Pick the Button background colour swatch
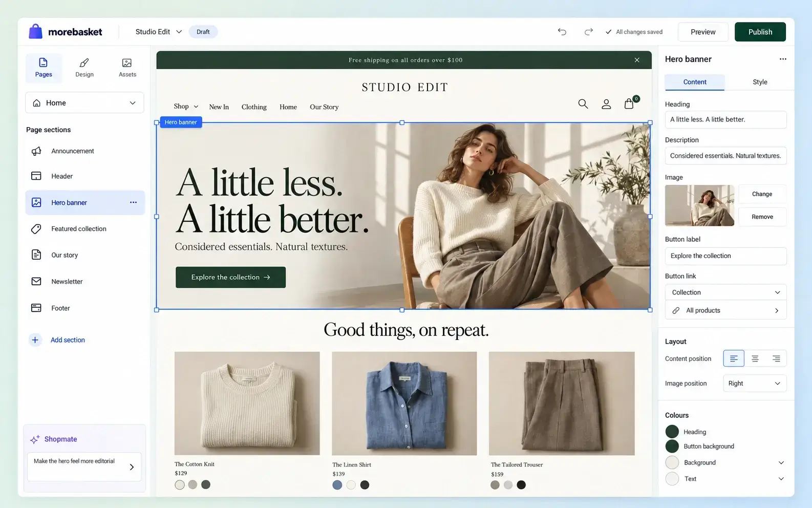Screen dimensions: 812x508 tap(672, 446)
